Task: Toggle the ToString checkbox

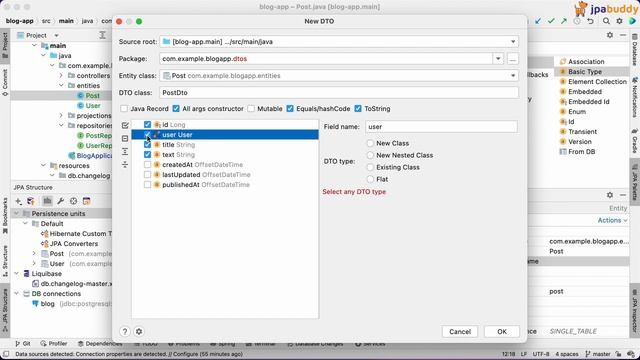Action: [358, 109]
